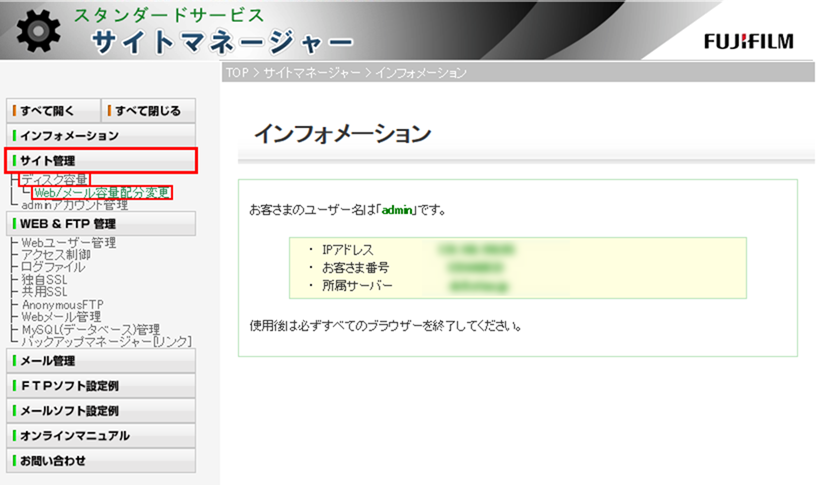Expand the メール管理 section

click(100, 361)
